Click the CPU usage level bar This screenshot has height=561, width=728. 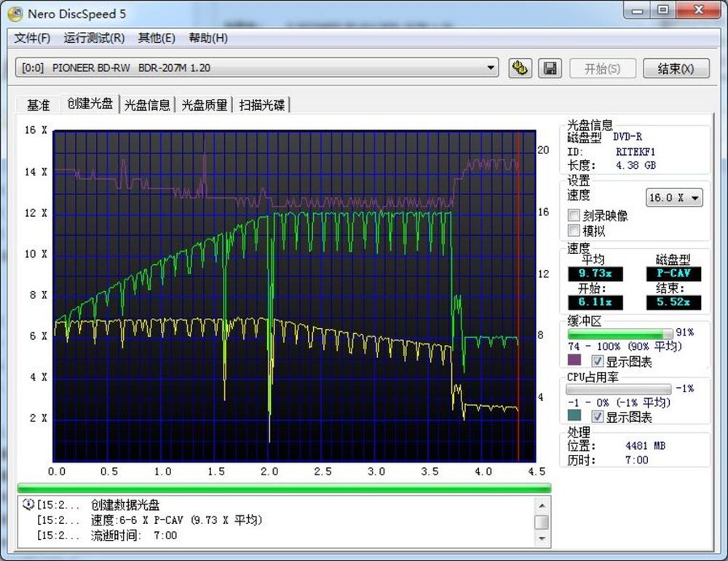[619, 389]
